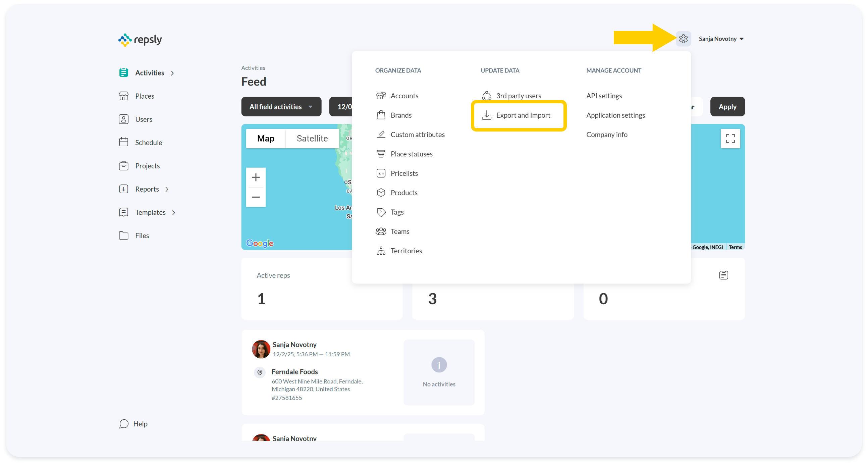868x465 pixels.
Task: Click the Projects briefcase icon
Action: [x=124, y=166]
